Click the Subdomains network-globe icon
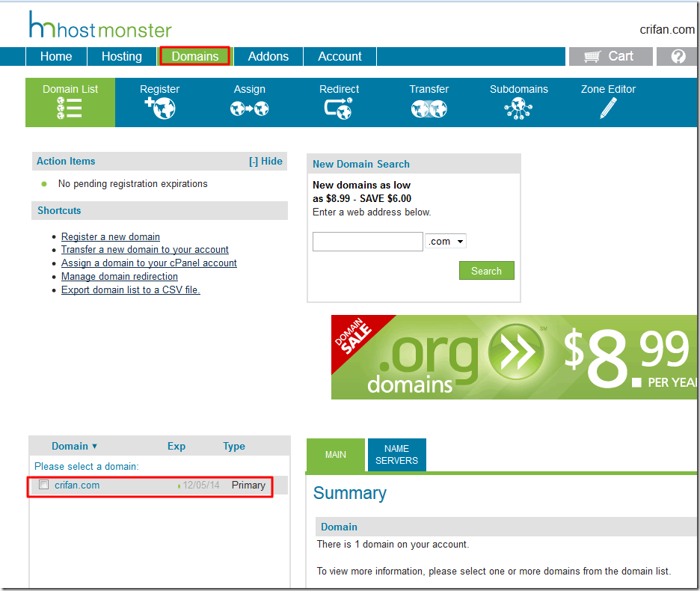The width and height of the screenshot is (700, 591). [518, 108]
